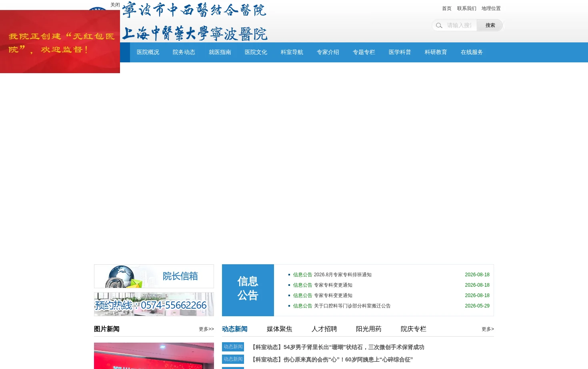Click the hospital name logo header

click(195, 22)
